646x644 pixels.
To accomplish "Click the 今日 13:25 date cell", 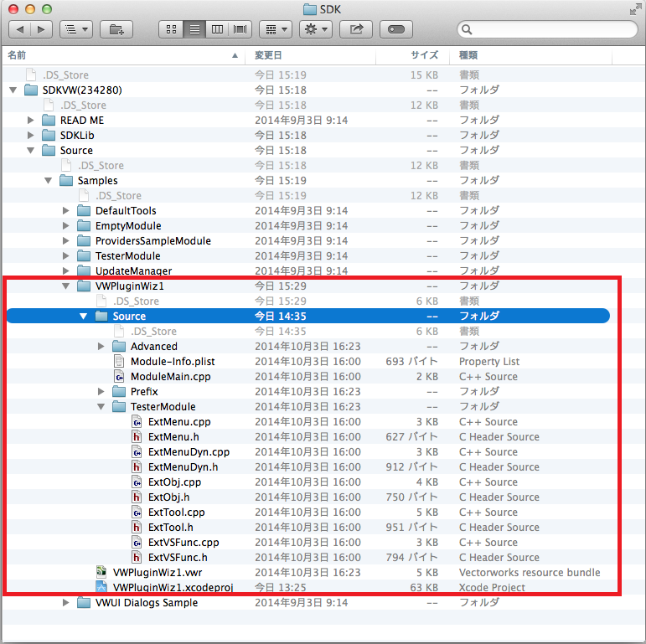I will pos(280,587).
